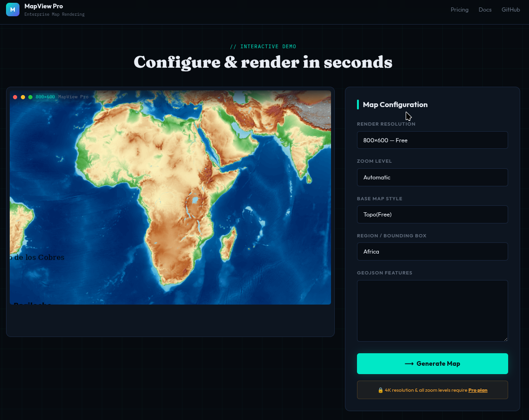Image resolution: width=529 pixels, height=420 pixels.
Task: Click the red dot in preview title bar
Action: tap(15, 97)
